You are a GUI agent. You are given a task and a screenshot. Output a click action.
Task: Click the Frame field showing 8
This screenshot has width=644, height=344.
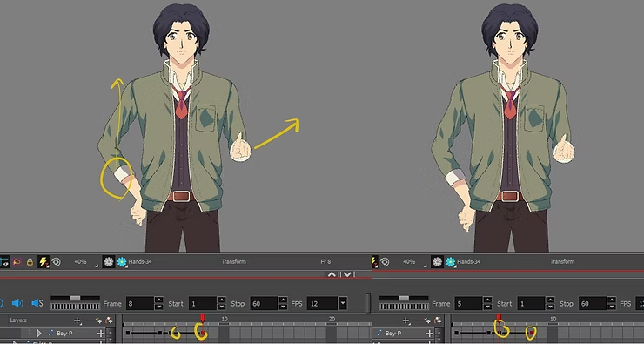click(x=140, y=304)
